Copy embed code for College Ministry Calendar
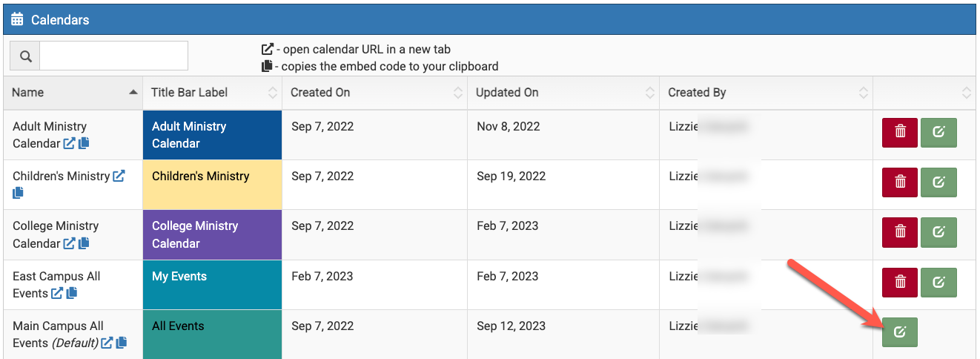980x359 pixels. click(84, 243)
